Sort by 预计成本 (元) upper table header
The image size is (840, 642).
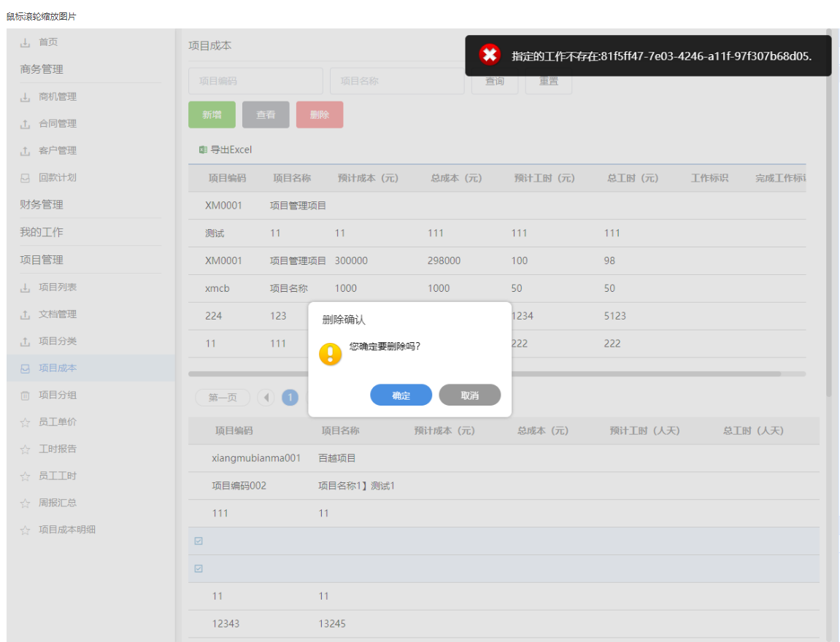(x=368, y=178)
